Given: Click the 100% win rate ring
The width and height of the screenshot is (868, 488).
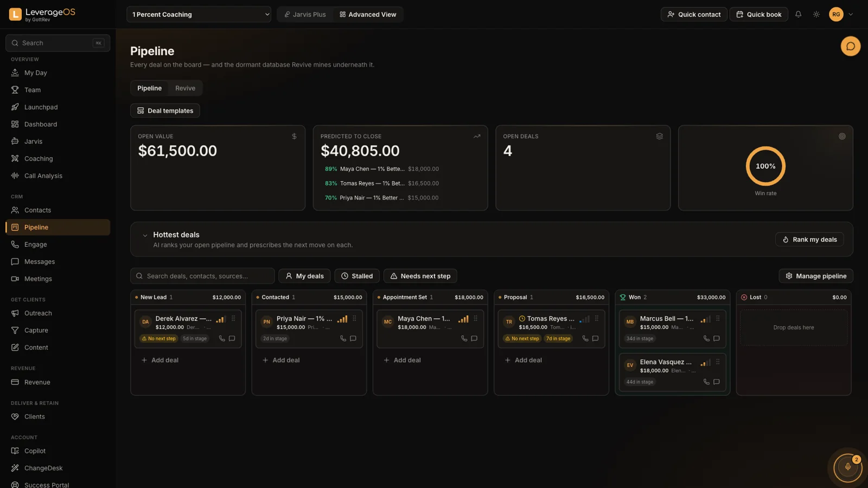Looking at the screenshot, I should [765, 166].
